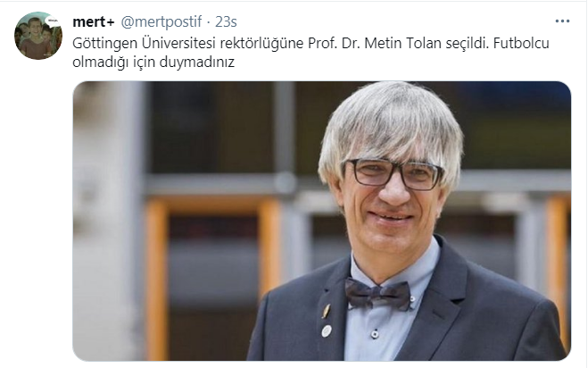Click the 23s tweet timestamp

(226, 21)
